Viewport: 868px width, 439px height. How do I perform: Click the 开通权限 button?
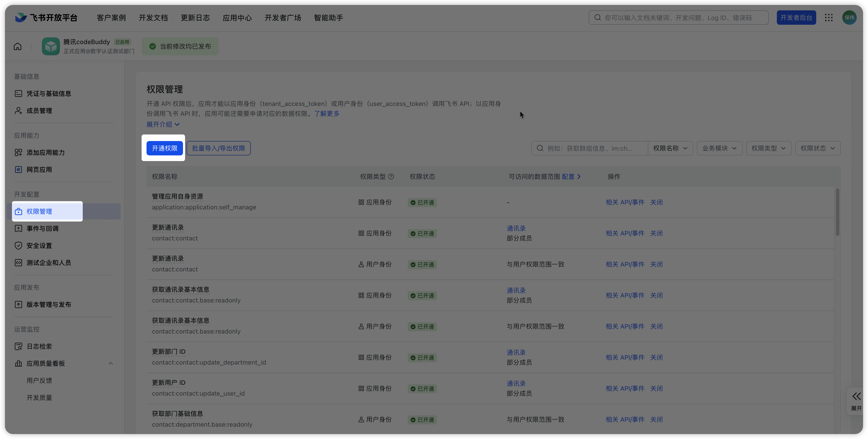point(164,148)
